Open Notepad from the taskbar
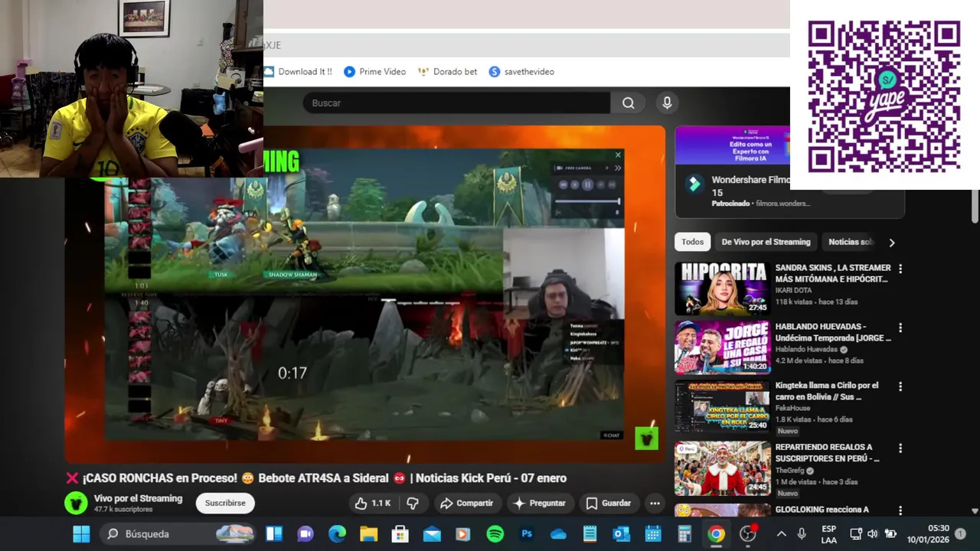Viewport: 980px width, 551px height. pyautogui.click(x=590, y=534)
